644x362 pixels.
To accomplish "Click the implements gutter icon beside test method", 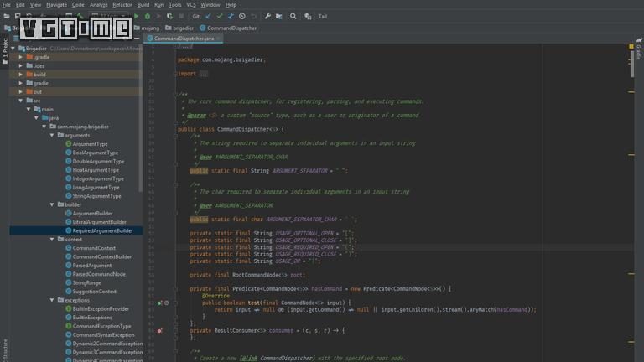I will tap(158, 302).
